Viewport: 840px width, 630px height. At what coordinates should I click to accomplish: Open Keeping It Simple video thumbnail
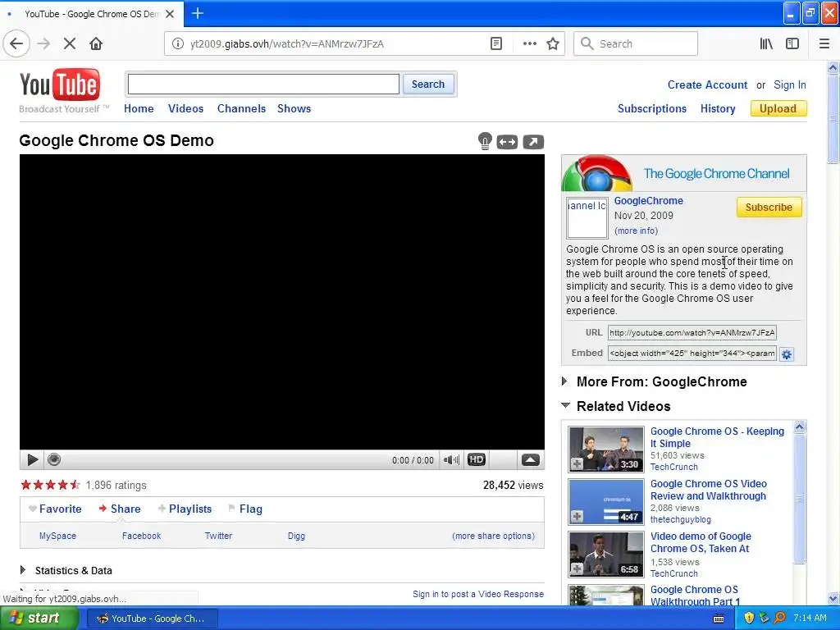tap(606, 449)
